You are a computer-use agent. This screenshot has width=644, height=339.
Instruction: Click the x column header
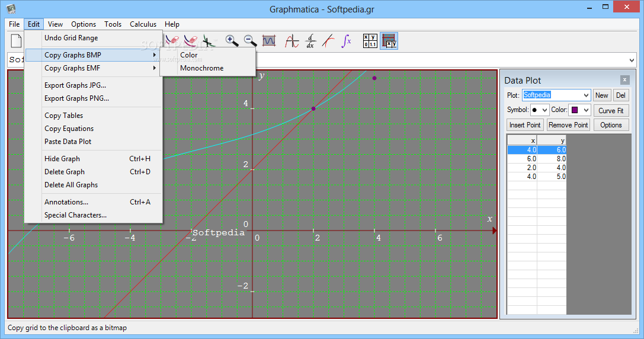click(x=522, y=140)
